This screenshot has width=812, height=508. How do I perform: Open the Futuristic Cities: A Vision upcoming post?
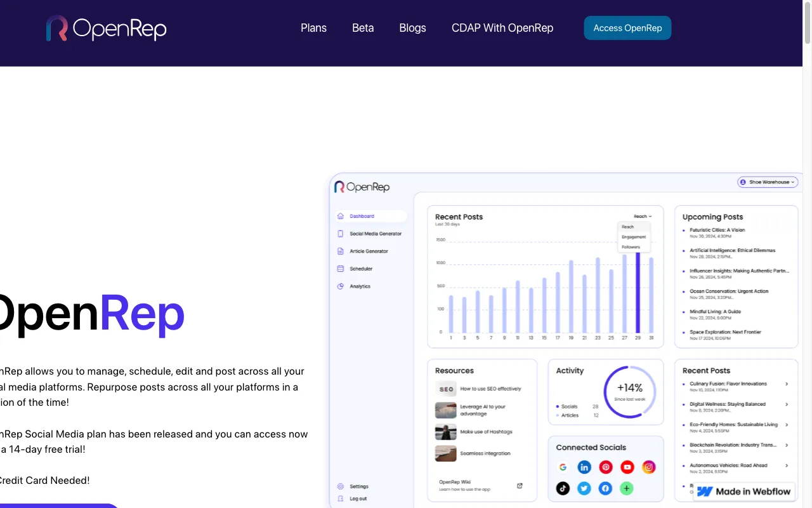pyautogui.click(x=717, y=230)
